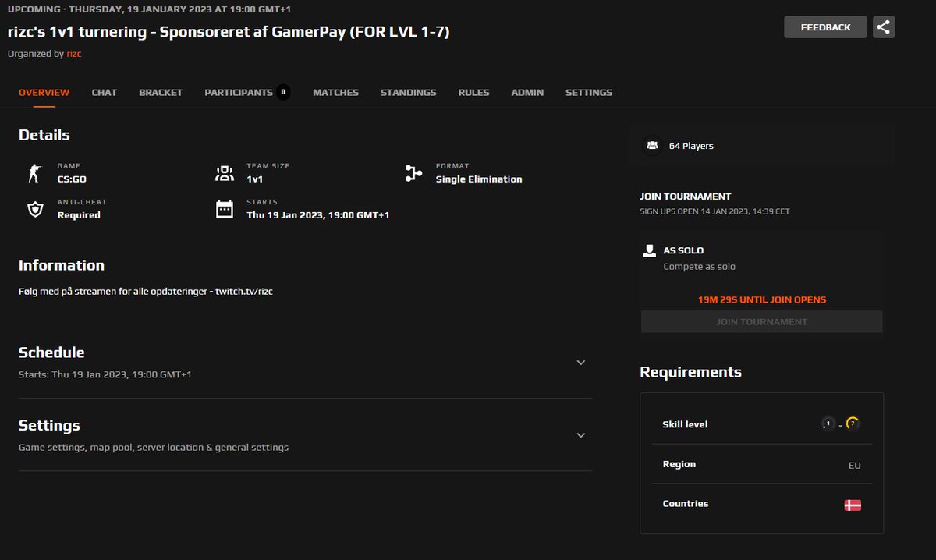Click the tournament title heading
This screenshot has width=936, height=560.
pos(229,32)
